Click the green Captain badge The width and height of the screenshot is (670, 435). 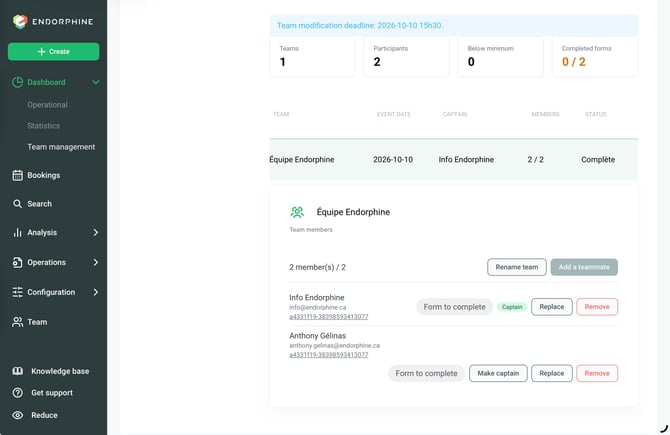pos(512,307)
